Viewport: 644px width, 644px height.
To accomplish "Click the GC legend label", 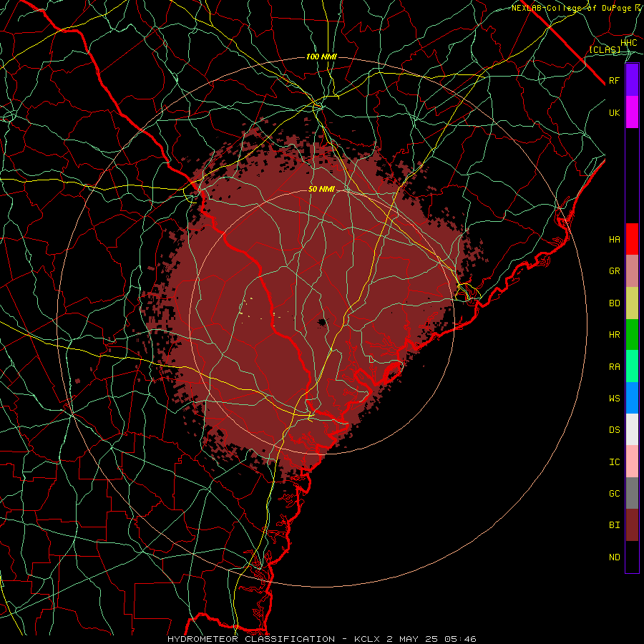I will click(614, 494).
